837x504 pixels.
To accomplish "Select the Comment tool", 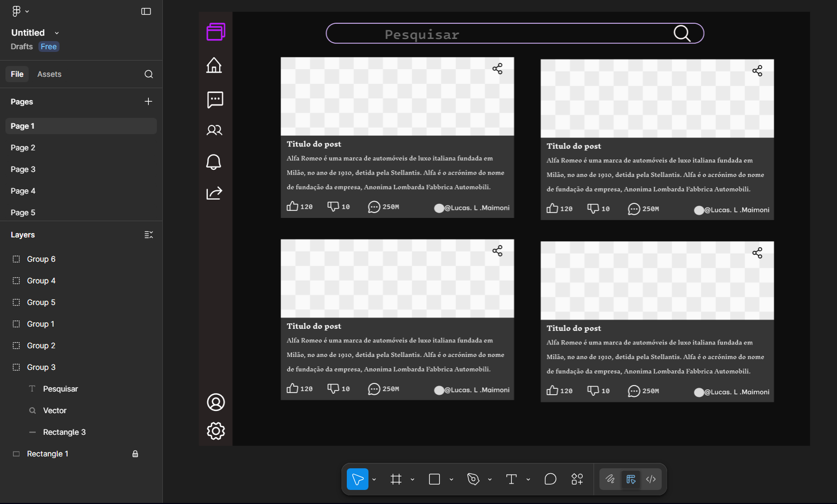I will tap(550, 479).
